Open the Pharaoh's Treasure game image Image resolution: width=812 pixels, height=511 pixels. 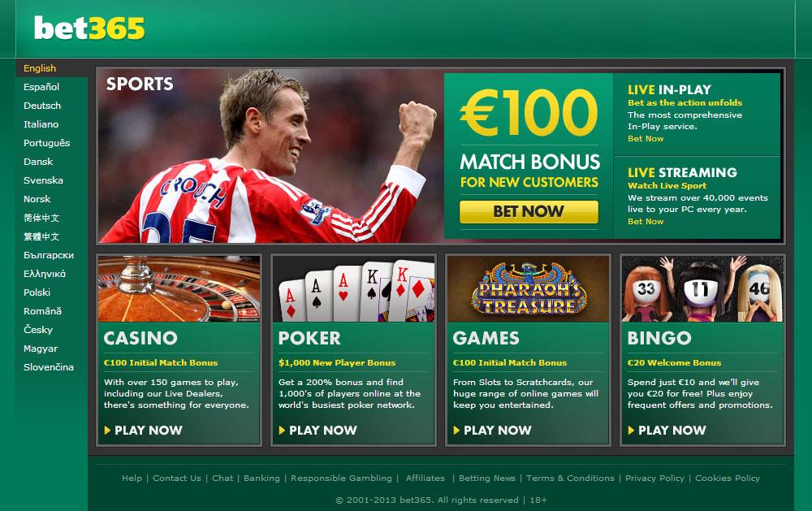pyautogui.click(x=529, y=288)
